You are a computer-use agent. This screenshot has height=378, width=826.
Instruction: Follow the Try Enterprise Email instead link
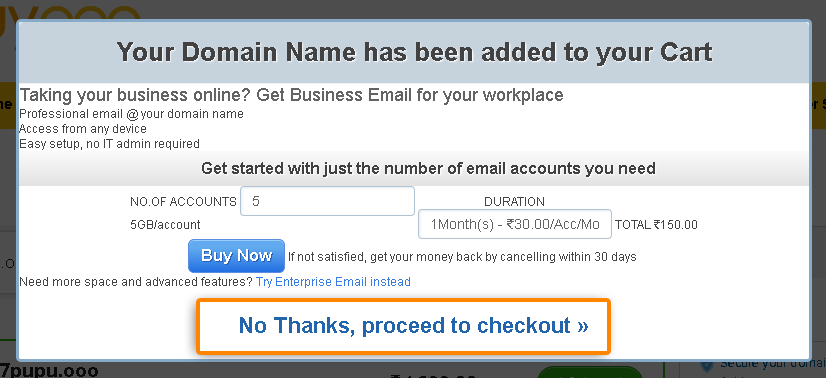click(x=333, y=282)
